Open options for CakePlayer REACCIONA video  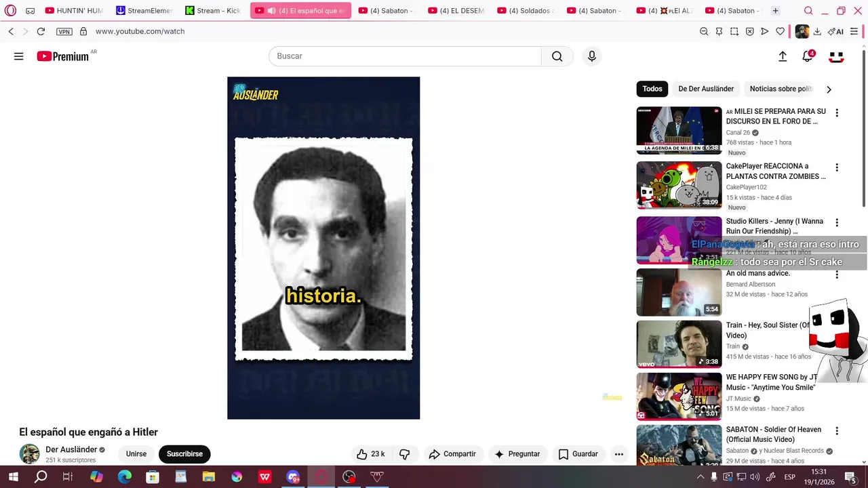(837, 167)
